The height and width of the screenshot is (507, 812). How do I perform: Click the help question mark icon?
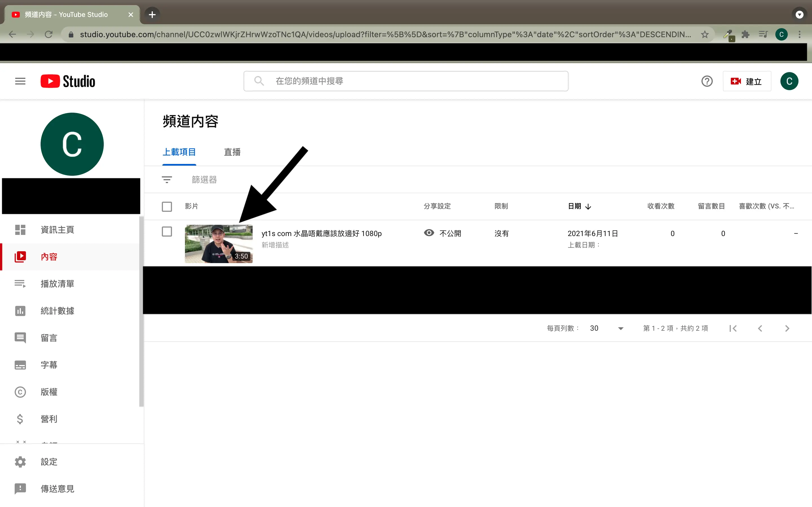[707, 81]
